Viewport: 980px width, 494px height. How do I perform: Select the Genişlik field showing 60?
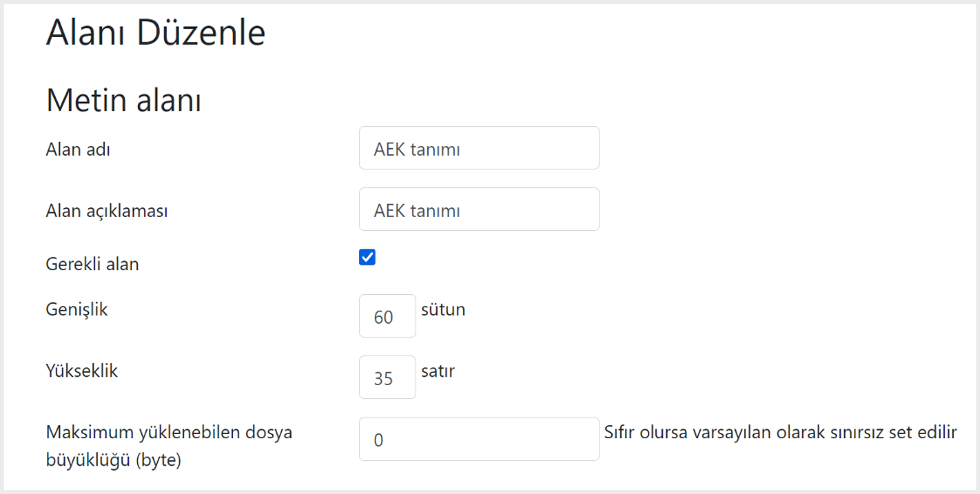coord(387,316)
